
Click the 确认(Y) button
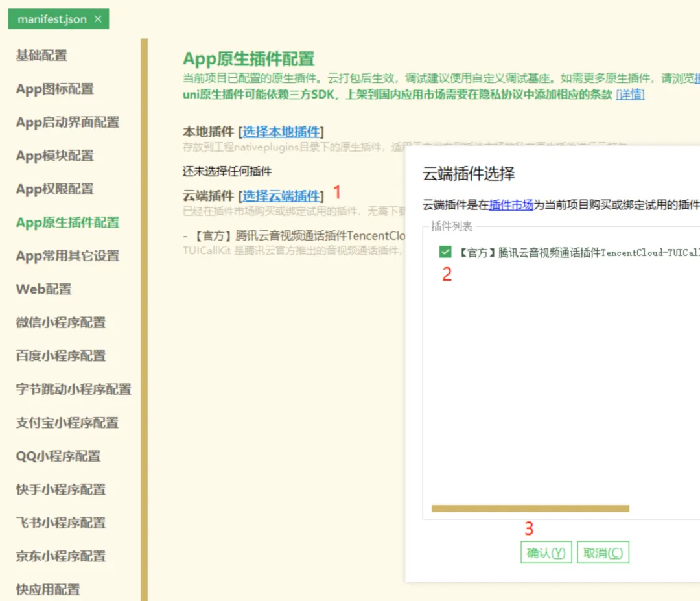546,553
